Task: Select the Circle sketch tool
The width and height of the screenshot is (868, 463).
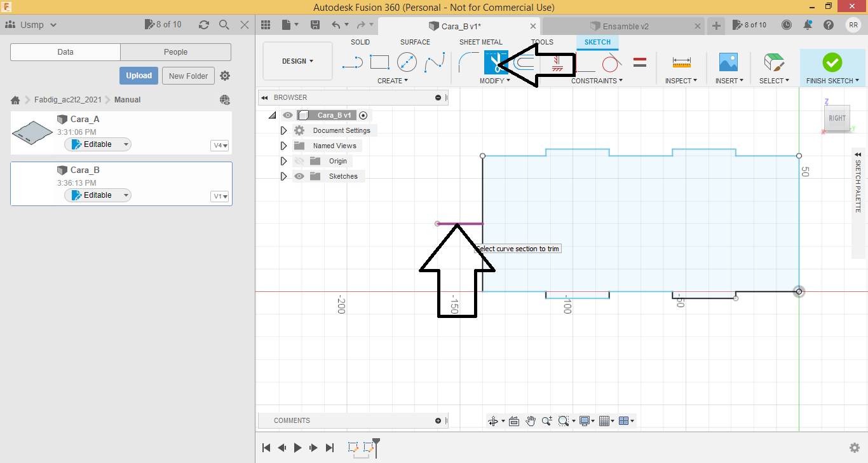Action: (407, 62)
